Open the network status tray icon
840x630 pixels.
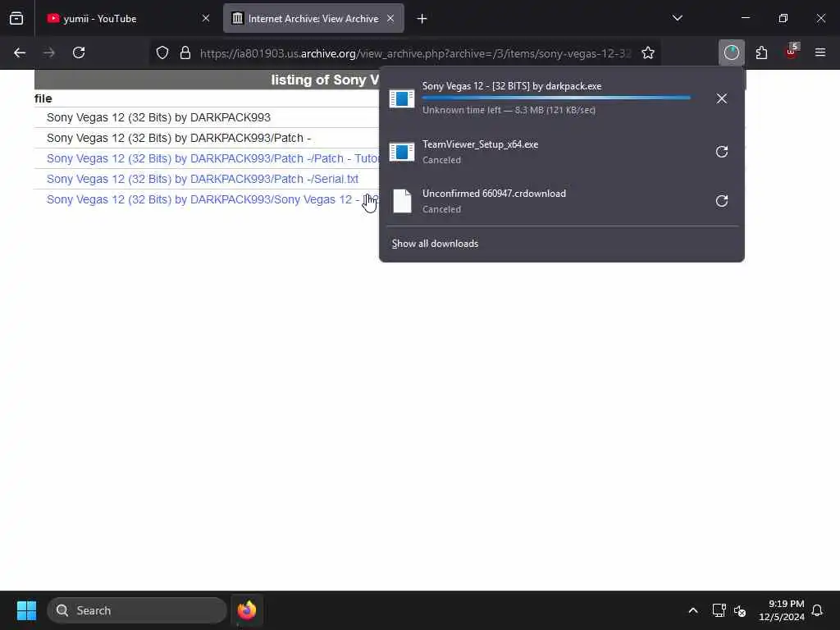(719, 610)
